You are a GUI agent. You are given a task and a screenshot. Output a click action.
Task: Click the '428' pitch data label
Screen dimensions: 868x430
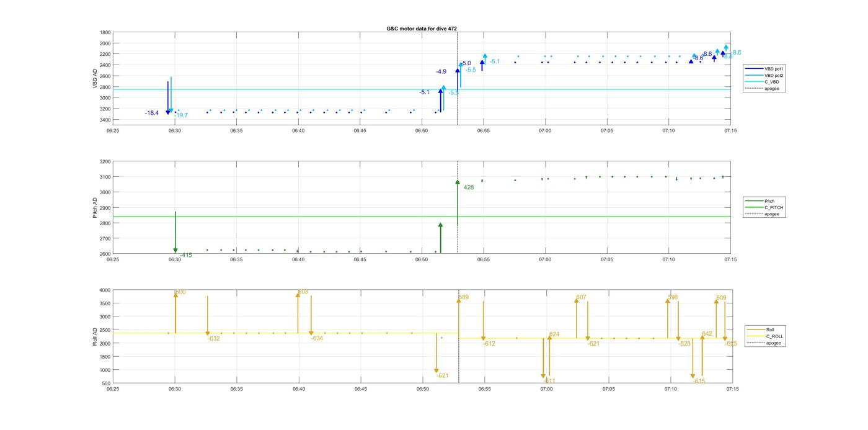pos(469,187)
